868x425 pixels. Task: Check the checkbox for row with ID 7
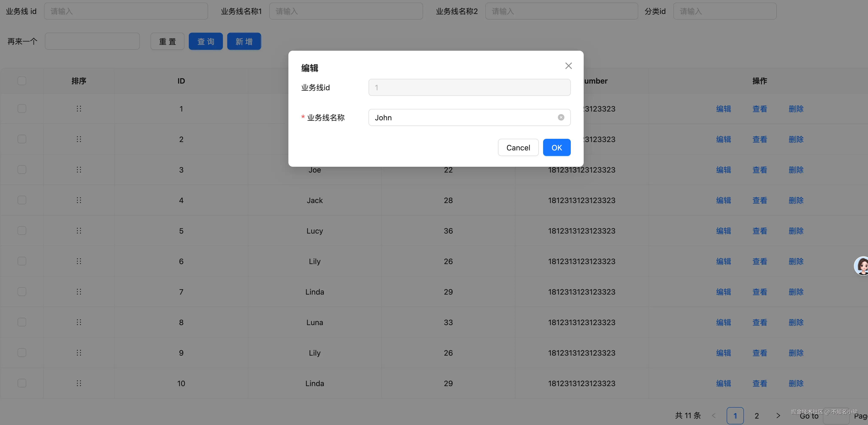tap(22, 292)
